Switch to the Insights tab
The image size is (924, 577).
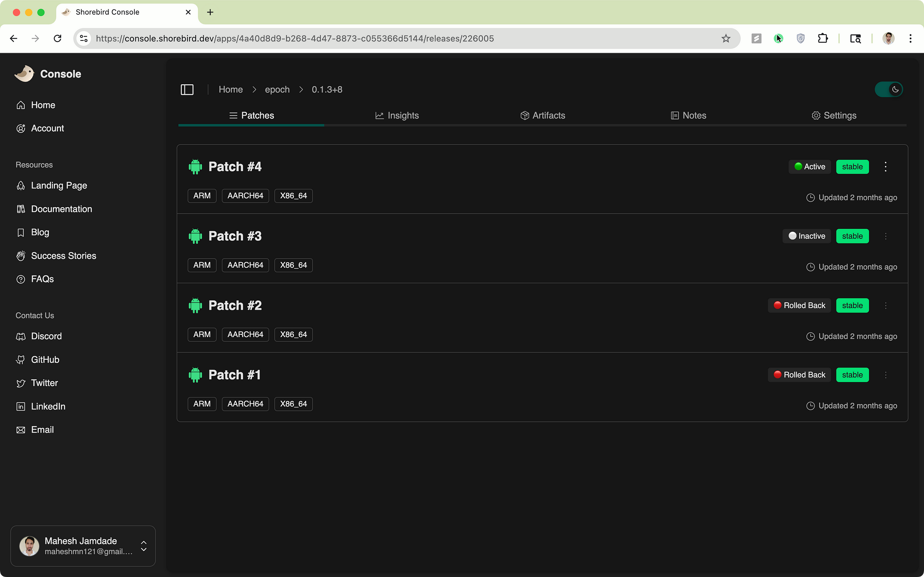(397, 116)
